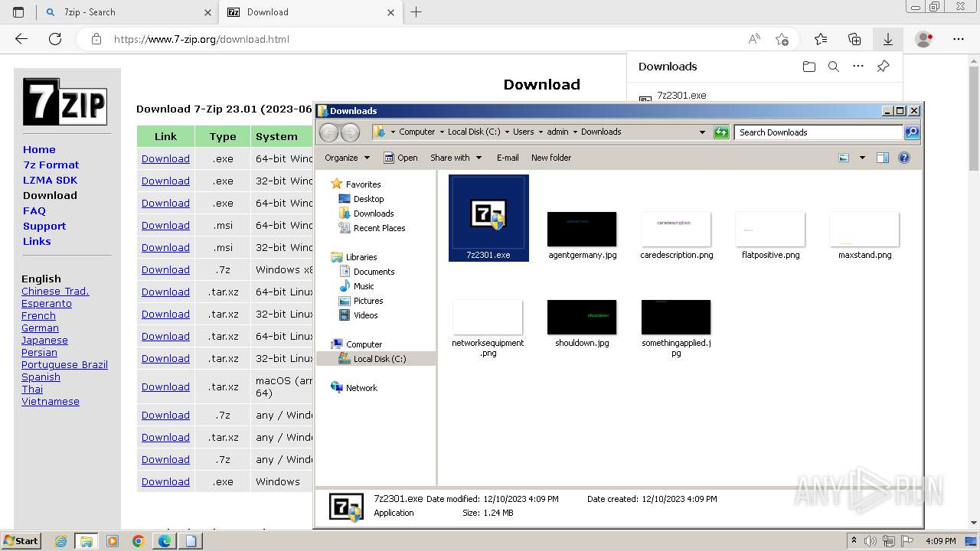Image resolution: width=980 pixels, height=551 pixels.
Task: Click Internet Explorer taskbar icon
Action: click(60, 541)
